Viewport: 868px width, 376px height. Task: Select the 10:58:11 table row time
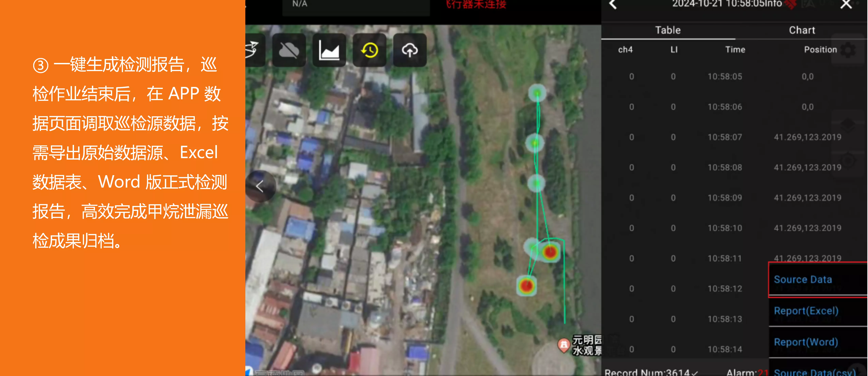point(725,259)
